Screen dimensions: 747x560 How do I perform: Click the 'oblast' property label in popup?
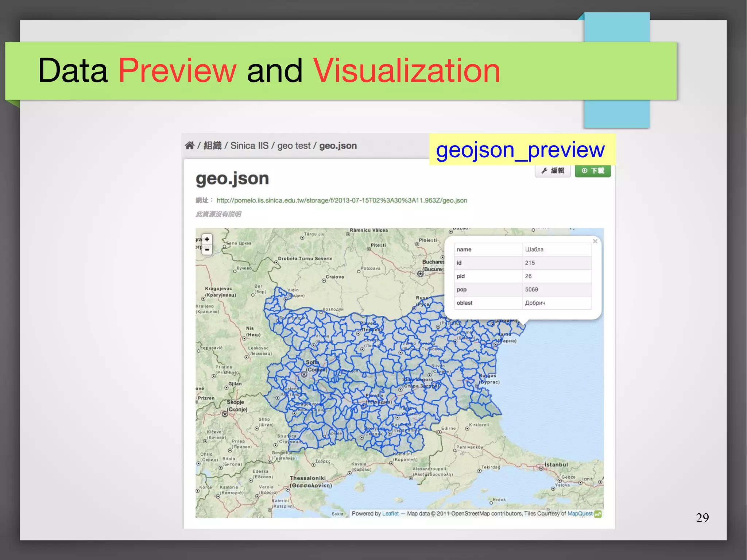point(464,303)
